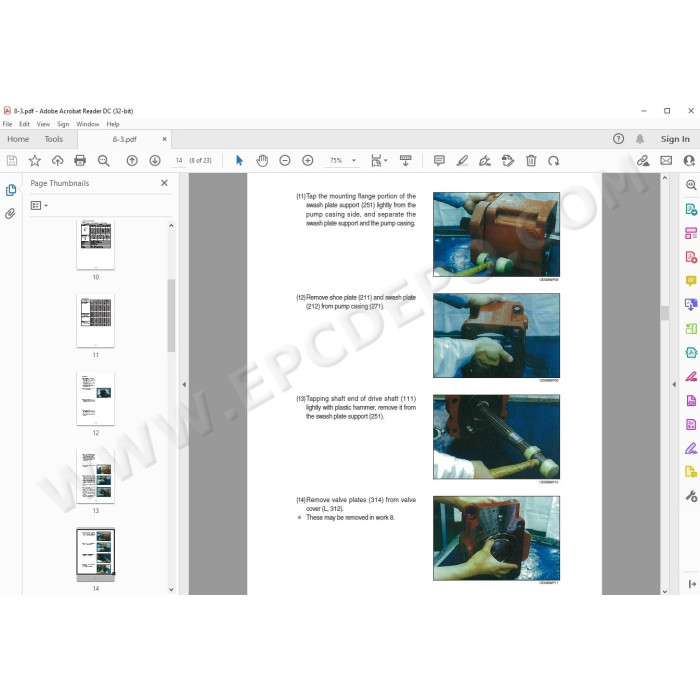Go to previous page arrow

click(x=132, y=161)
